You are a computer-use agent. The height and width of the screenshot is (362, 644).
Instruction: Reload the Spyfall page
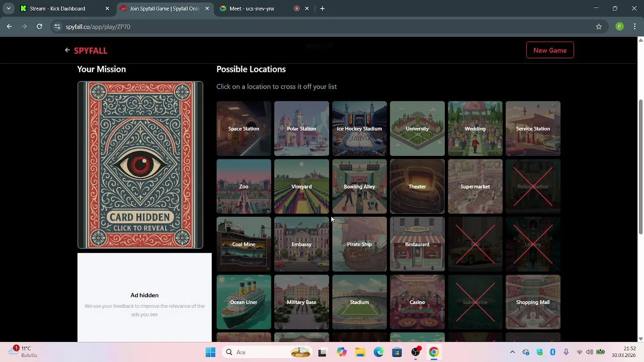[x=39, y=27]
